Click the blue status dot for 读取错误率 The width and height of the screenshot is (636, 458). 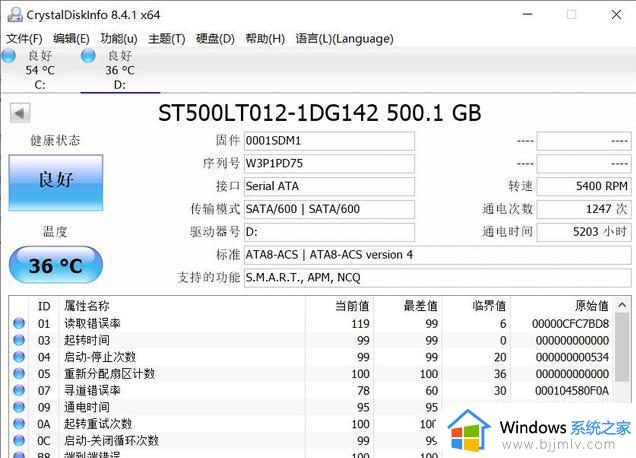point(18,324)
